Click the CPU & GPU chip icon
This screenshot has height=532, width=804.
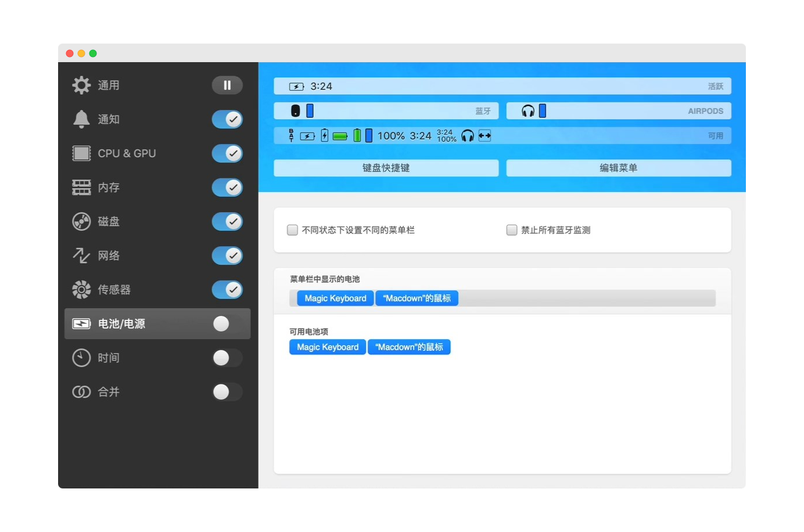tap(81, 153)
